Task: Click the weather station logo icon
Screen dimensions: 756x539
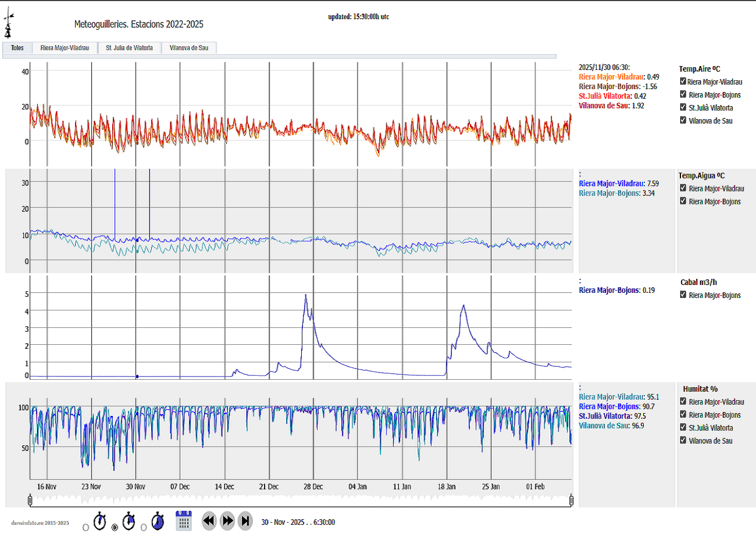Action: point(8,26)
